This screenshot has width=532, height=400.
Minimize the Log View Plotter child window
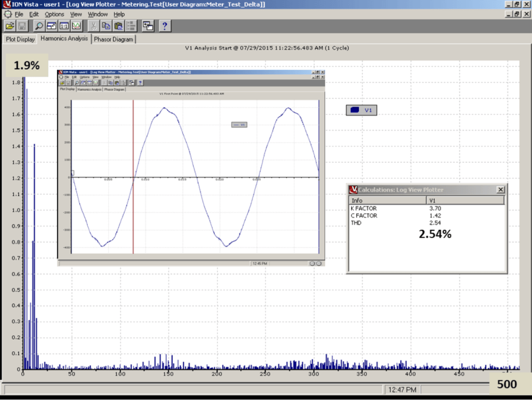click(508, 14)
